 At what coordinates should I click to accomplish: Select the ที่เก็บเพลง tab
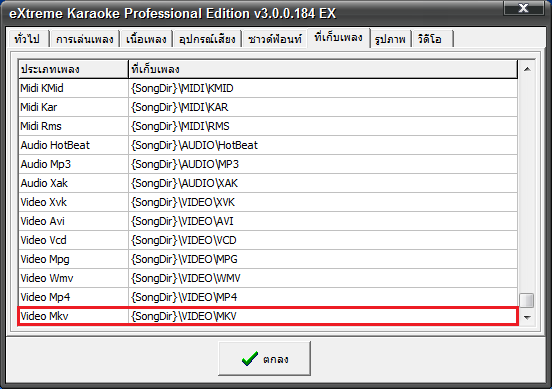338,37
